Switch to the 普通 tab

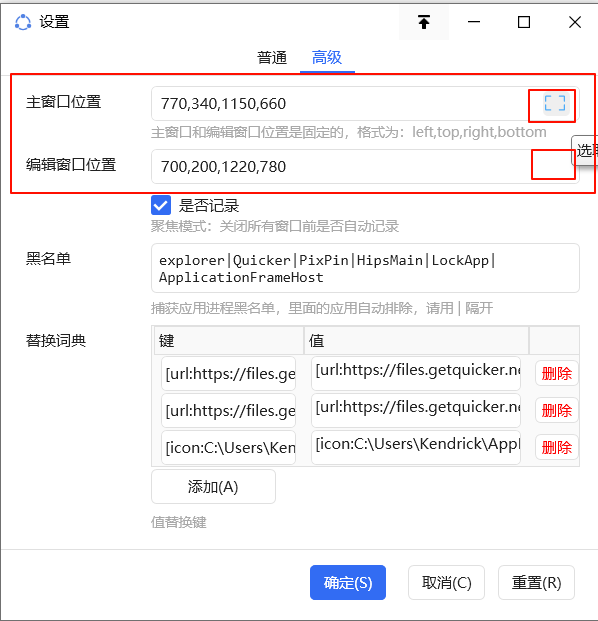tap(272, 58)
